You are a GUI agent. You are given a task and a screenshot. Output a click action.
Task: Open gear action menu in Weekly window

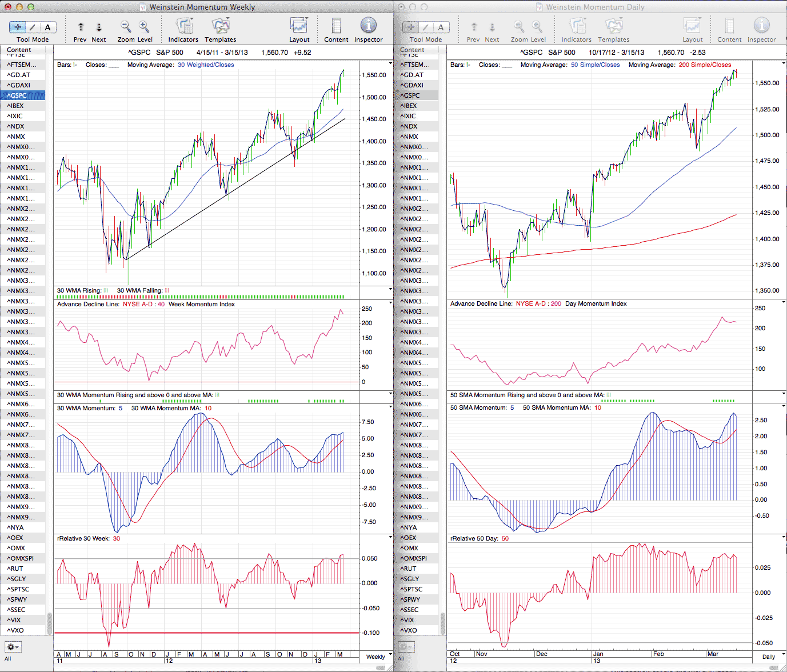pos(13,647)
